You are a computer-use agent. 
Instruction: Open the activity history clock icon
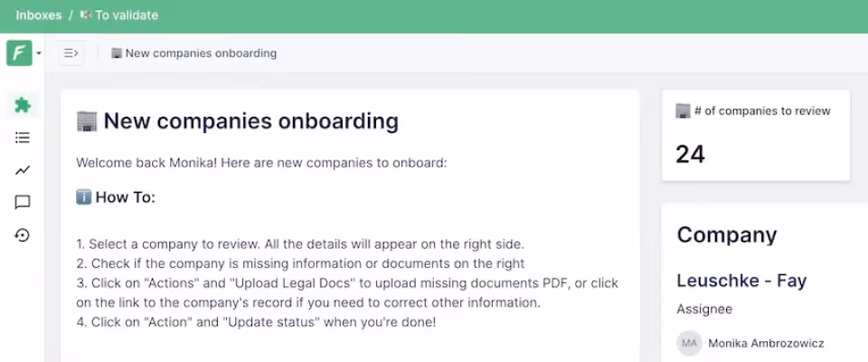pyautogui.click(x=22, y=235)
